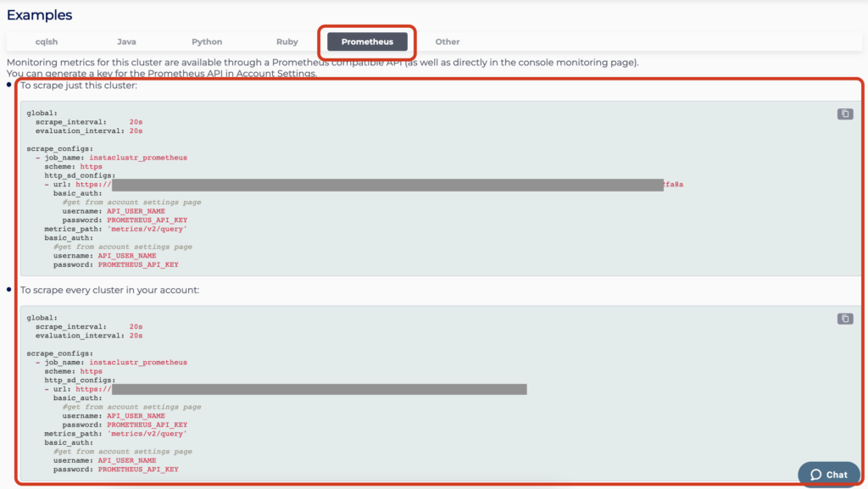Open the Chat widget button
The image size is (868, 489).
click(828, 475)
